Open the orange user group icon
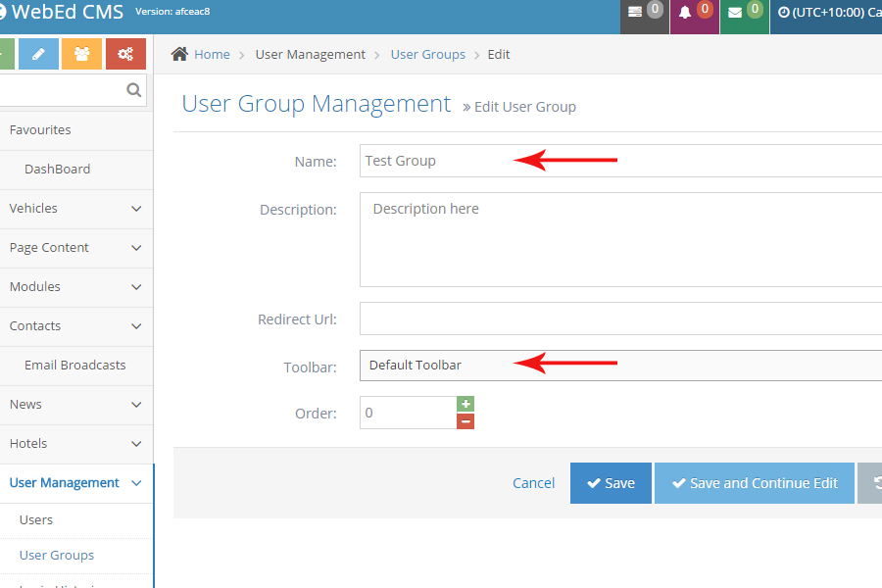Viewport: 882px width, 588px height. tap(81, 54)
